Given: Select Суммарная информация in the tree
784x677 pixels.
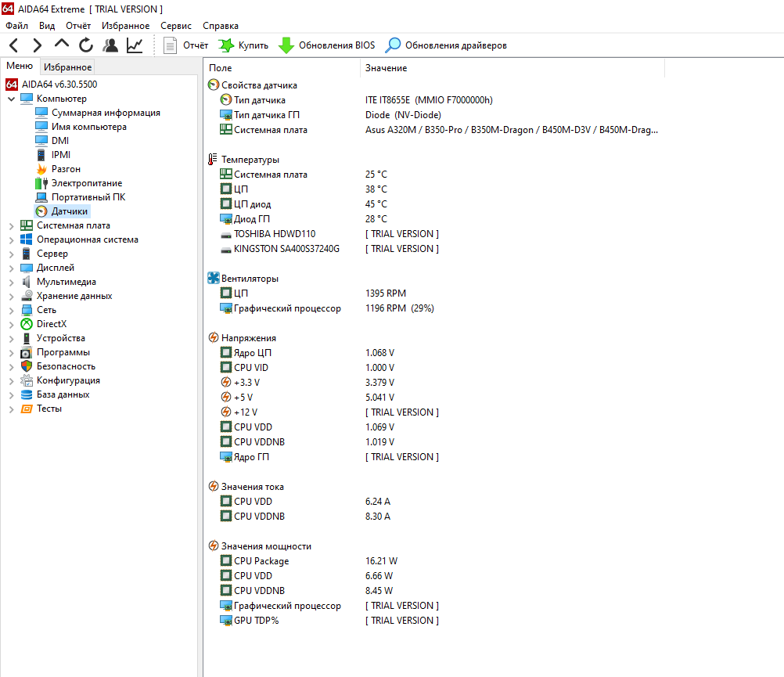Looking at the screenshot, I should tap(106, 113).
